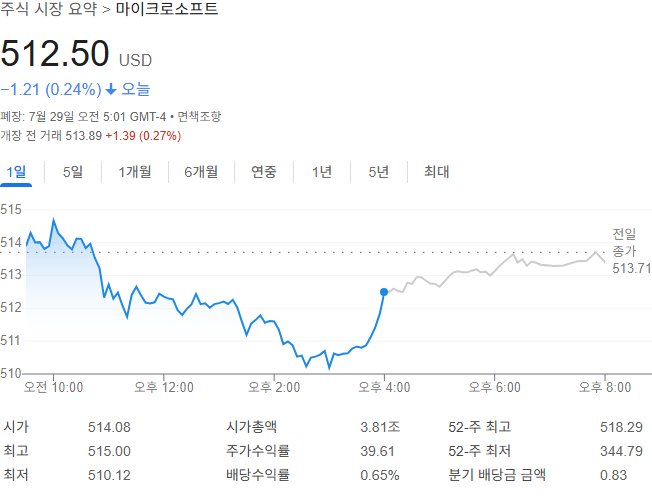
Task: Click the 오전 10:00 axis label
Action: (x=53, y=387)
